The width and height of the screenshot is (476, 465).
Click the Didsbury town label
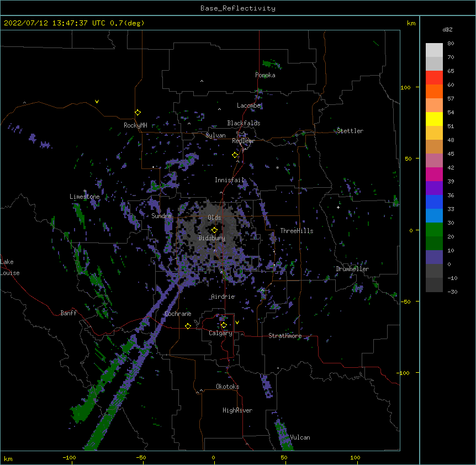point(212,238)
